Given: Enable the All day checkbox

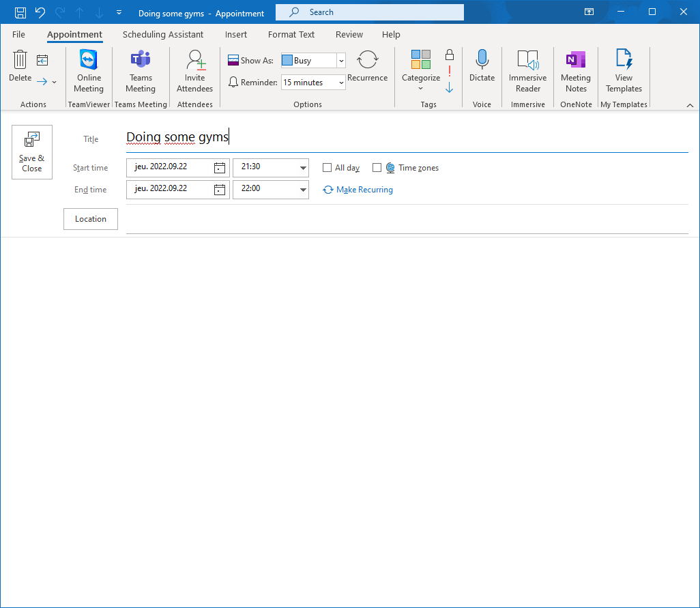Looking at the screenshot, I should (x=327, y=167).
